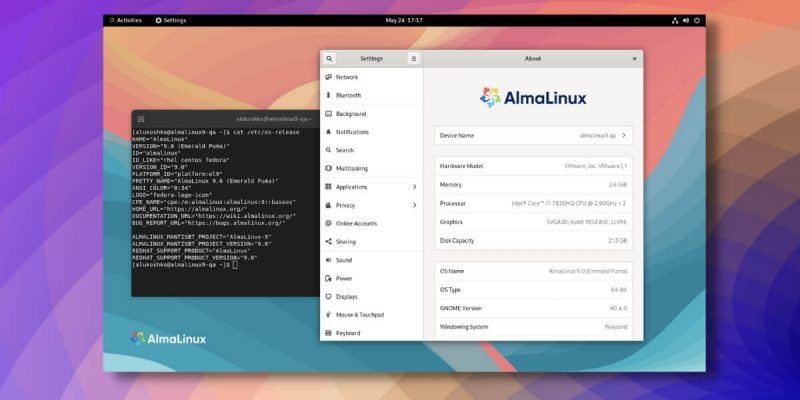Screen dimensions: 800x400
Task: Open the Activities overview
Action: [x=126, y=20]
